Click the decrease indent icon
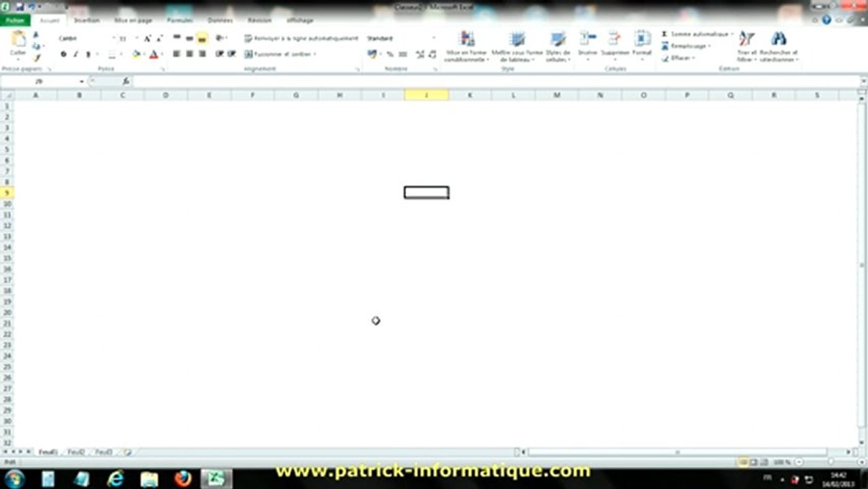 219,54
